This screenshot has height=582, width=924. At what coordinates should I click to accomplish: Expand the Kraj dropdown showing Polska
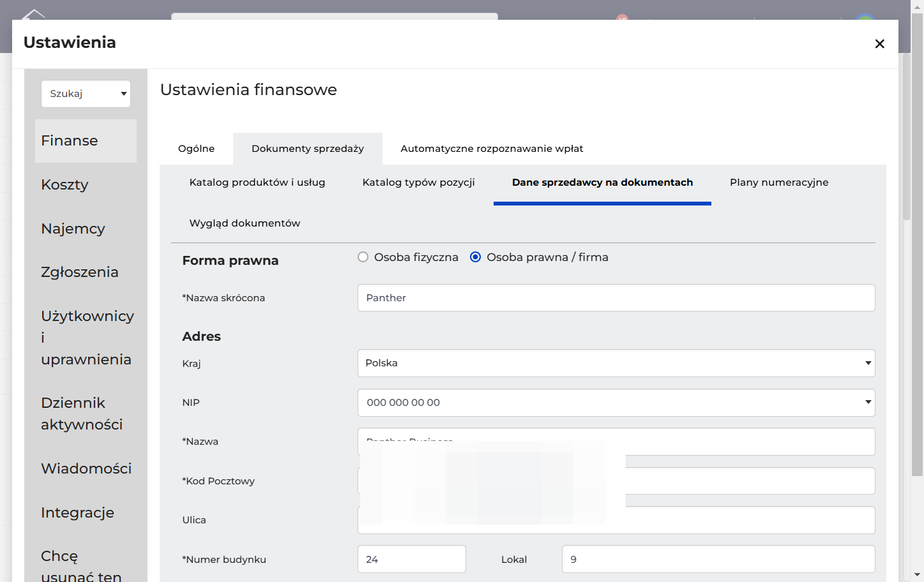pos(616,363)
